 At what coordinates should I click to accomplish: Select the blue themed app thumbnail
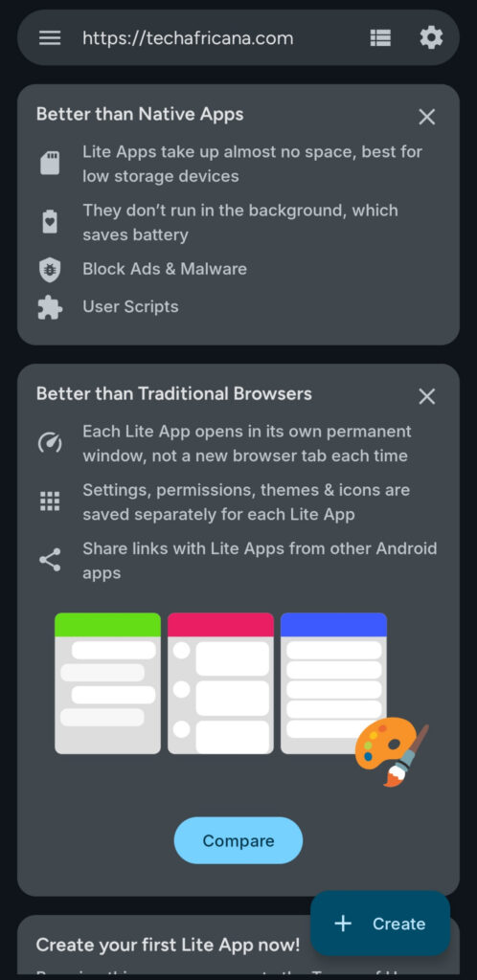point(333,683)
